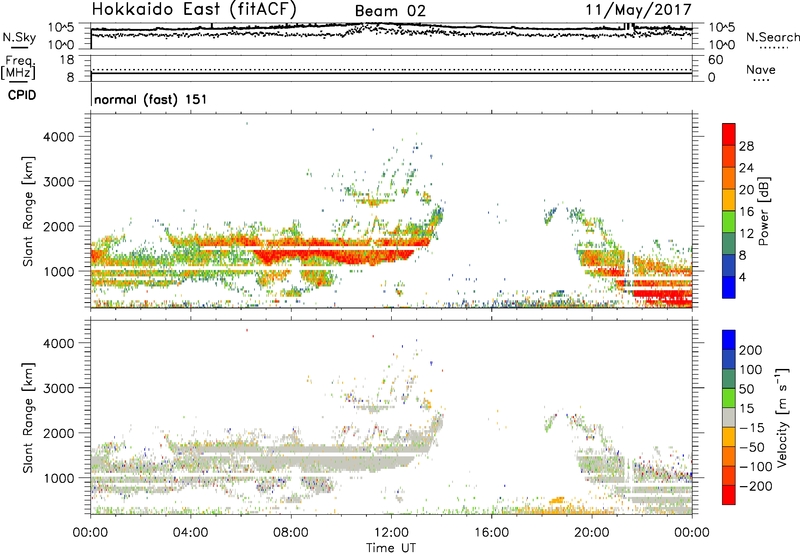Click the 'CPID' label
The image size is (800, 554).
point(22,95)
